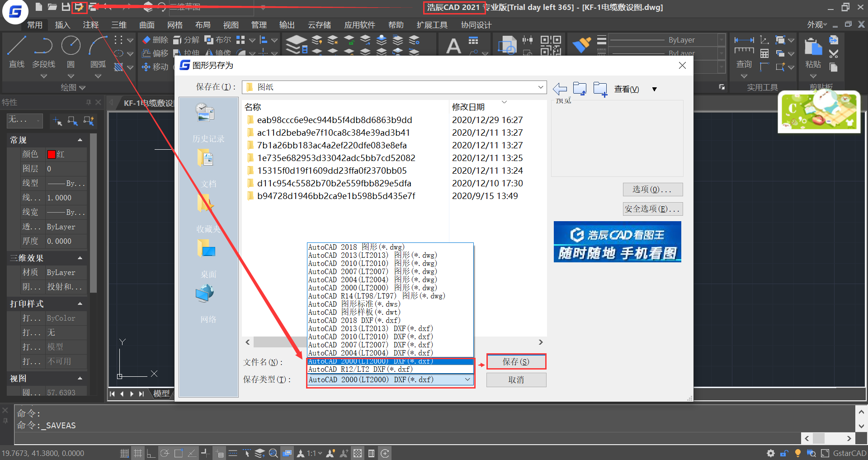Screen dimensions: 868x460
Task: Collapse the 常规 properties section
Action: coord(80,140)
